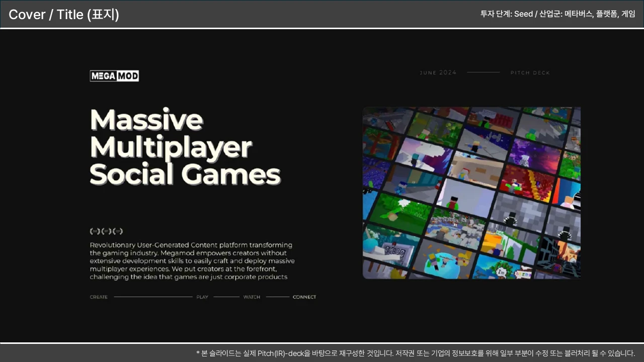This screenshot has width=644, height=362.
Task: Click the JUNE 2024 date text
Action: [x=438, y=73]
